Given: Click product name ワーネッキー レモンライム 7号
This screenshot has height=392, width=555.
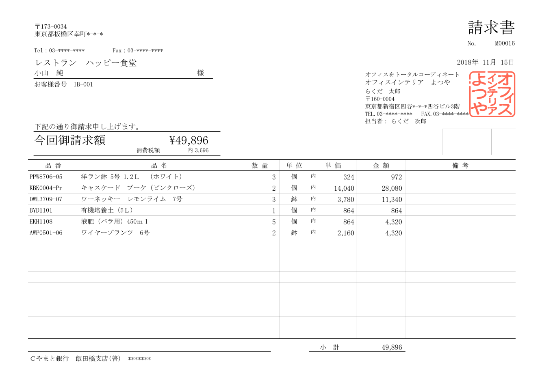Looking at the screenshot, I should tap(132, 199).
